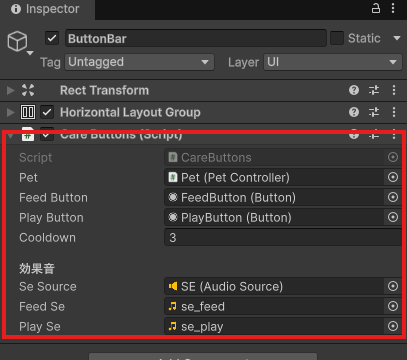
Task: Click the CareButtons script reference field
Action: (x=274, y=157)
